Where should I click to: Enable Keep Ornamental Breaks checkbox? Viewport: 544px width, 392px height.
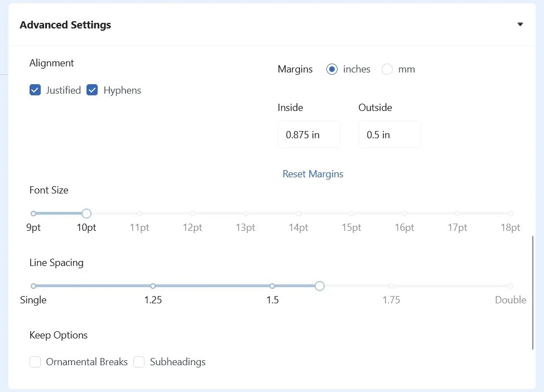click(x=35, y=362)
